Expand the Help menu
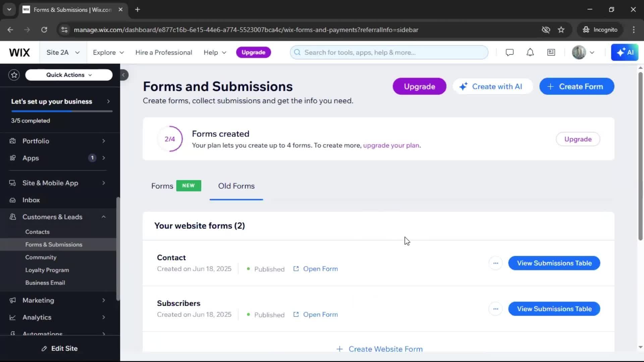This screenshot has width=644, height=362. point(215,52)
